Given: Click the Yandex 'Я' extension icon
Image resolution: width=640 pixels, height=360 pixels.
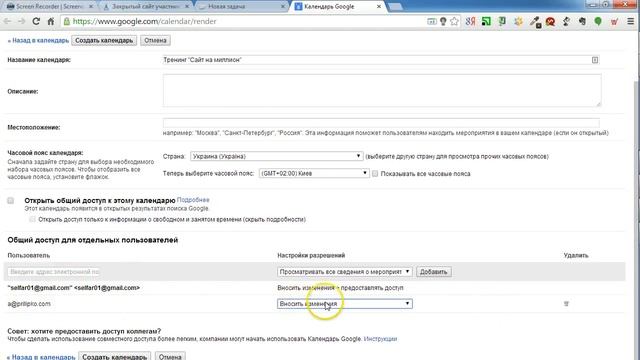Looking at the screenshot, I should [x=470, y=21].
